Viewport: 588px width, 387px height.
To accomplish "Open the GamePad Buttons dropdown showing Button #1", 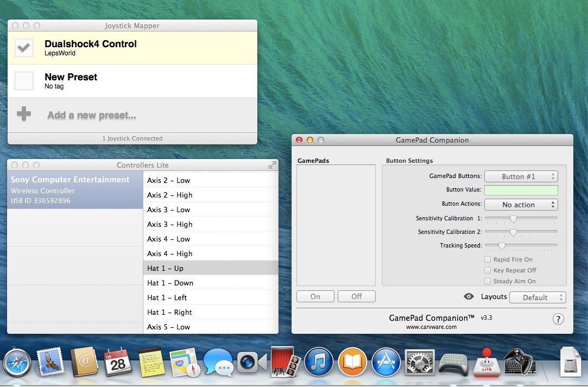I will pyautogui.click(x=521, y=176).
